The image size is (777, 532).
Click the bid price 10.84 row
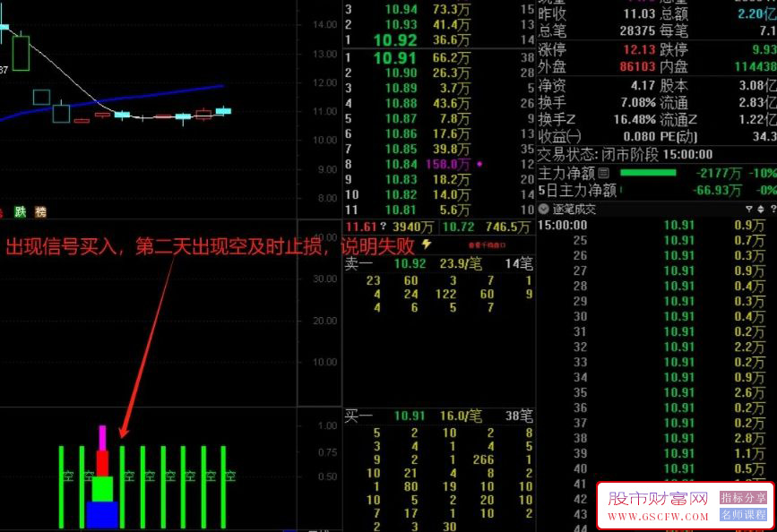[x=401, y=164]
